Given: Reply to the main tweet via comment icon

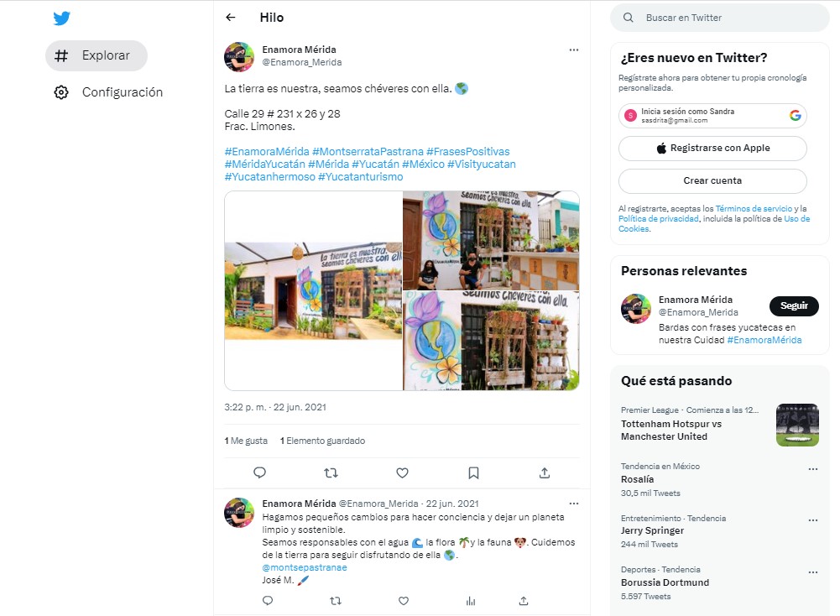Looking at the screenshot, I should (260, 472).
